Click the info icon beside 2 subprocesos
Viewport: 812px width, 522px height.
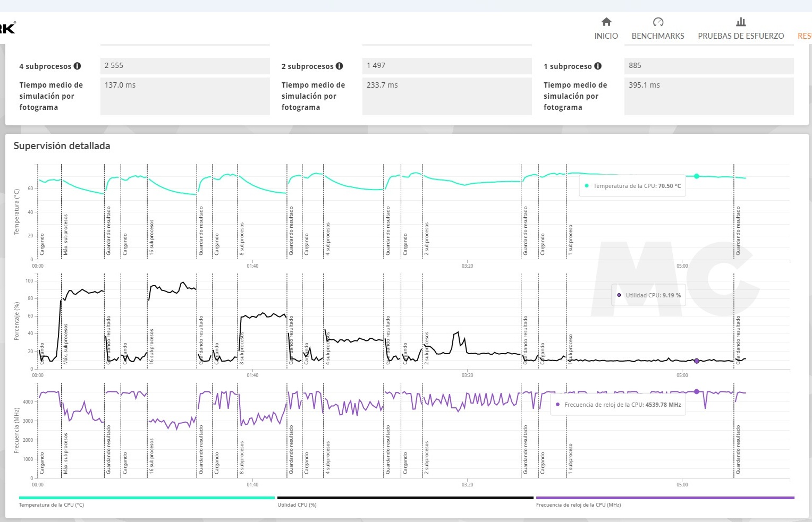(x=339, y=66)
